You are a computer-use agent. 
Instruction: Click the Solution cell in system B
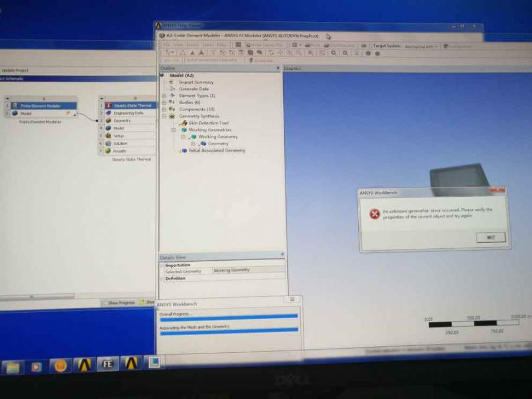130,144
